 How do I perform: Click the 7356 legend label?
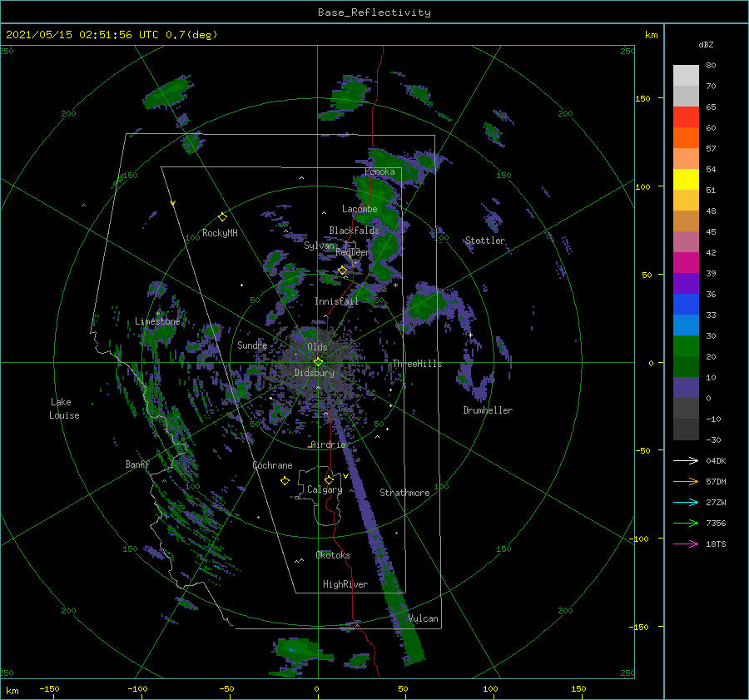[x=716, y=524]
